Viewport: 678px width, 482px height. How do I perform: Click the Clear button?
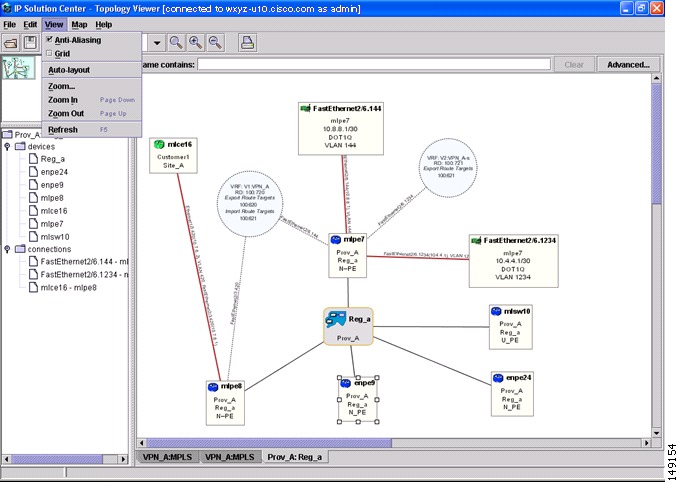(x=574, y=65)
